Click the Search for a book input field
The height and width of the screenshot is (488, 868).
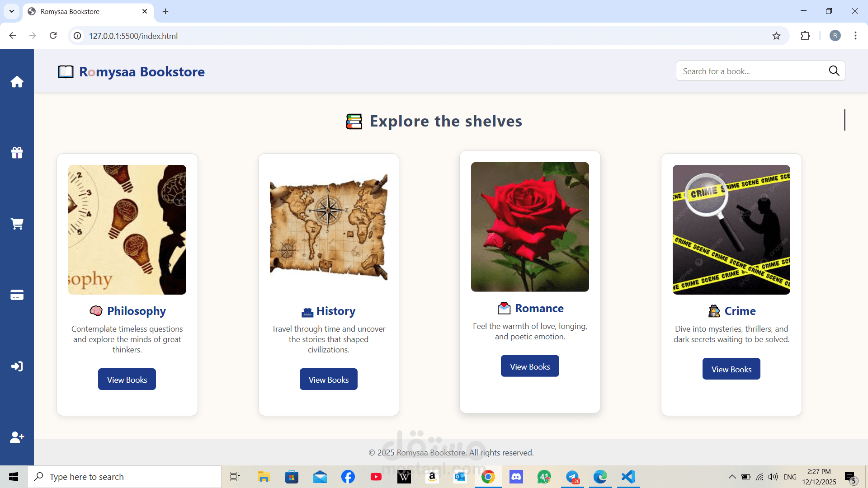click(746, 71)
